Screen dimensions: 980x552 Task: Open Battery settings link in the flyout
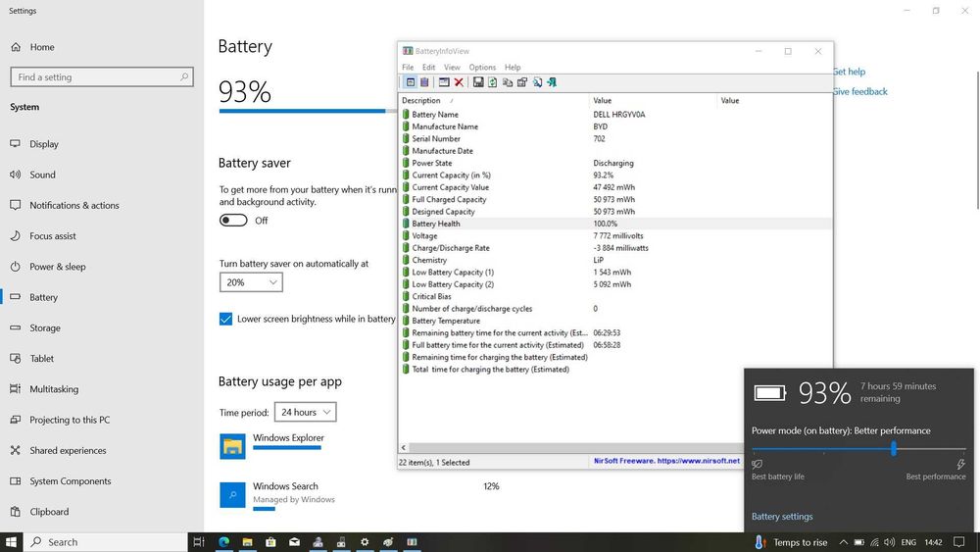[x=782, y=517]
